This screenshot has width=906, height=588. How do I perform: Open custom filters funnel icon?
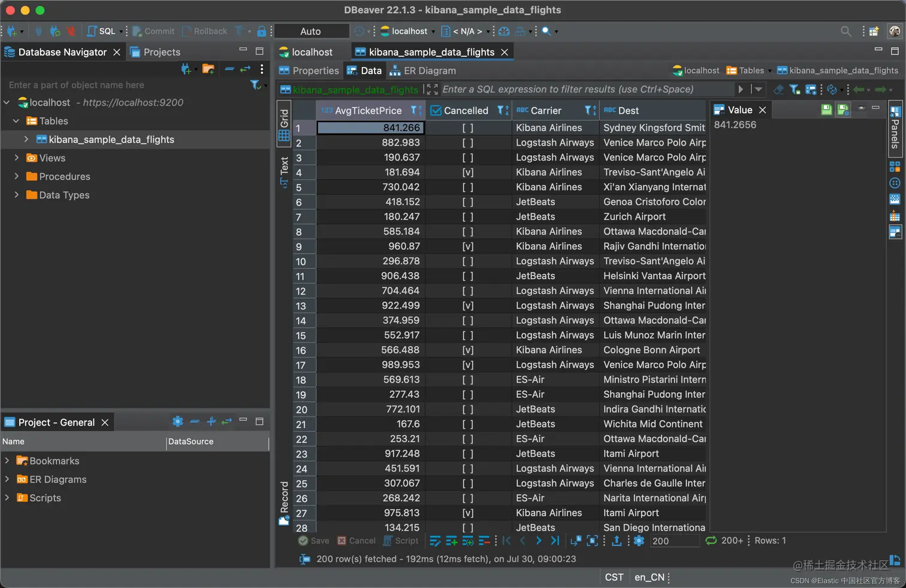tap(795, 89)
